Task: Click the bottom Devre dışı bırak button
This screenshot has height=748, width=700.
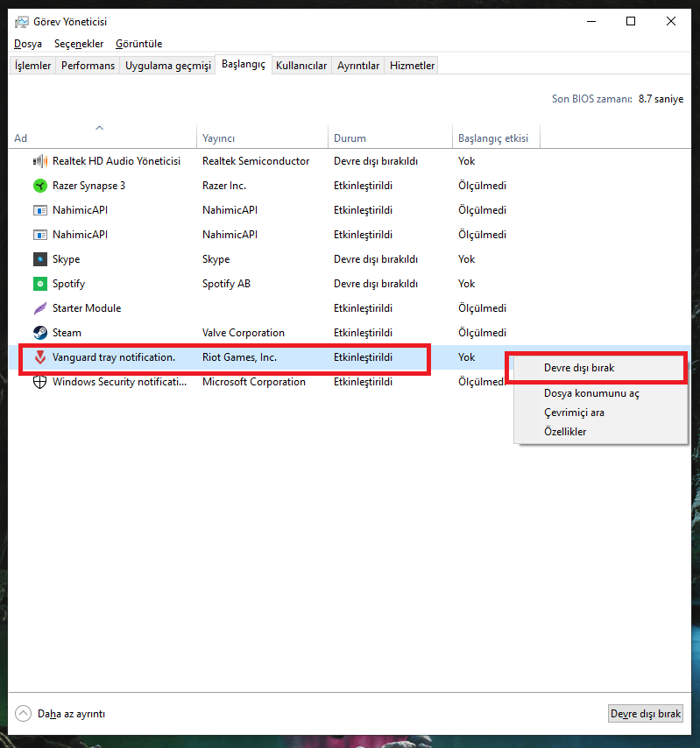Action: coord(645,714)
